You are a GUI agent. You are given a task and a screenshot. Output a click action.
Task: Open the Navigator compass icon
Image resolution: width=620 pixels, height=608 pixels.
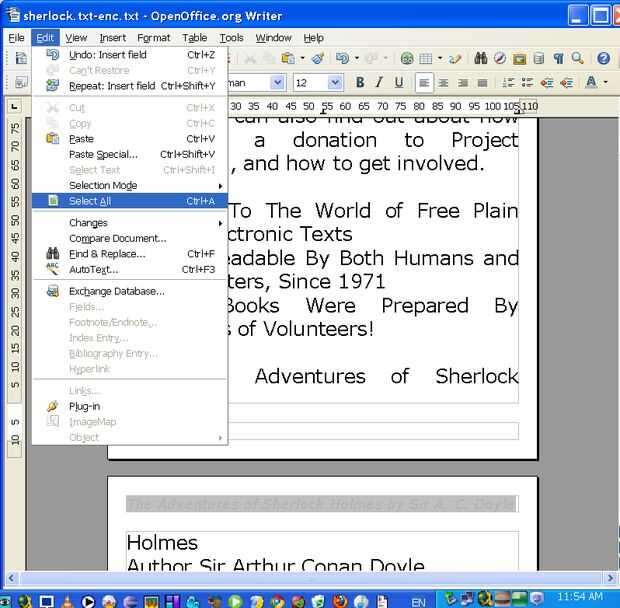(x=500, y=59)
